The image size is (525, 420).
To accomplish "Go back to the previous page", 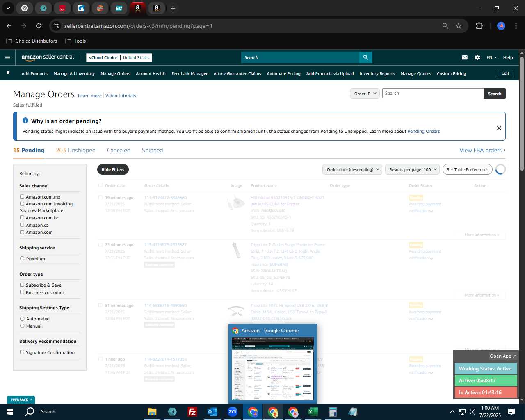I will tap(9, 26).
